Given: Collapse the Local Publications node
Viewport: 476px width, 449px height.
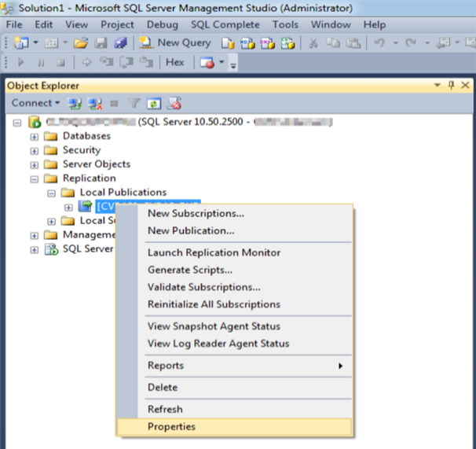Looking at the screenshot, I should [x=51, y=193].
